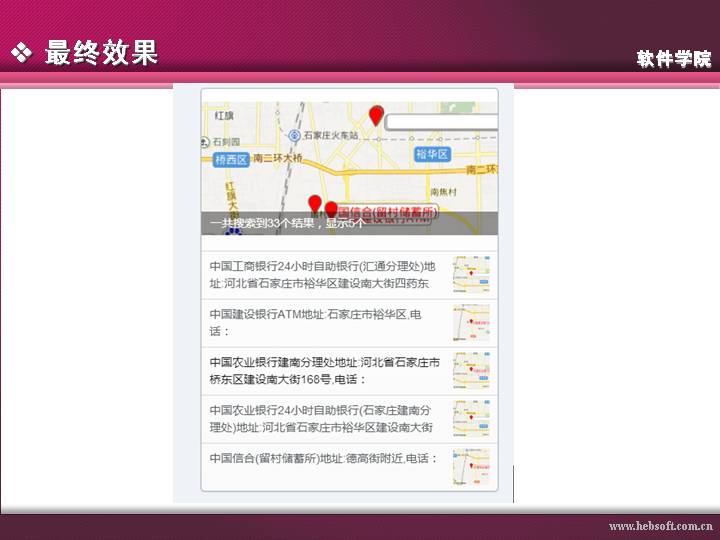Click the blue 桥西区 district label
Viewport: 720px width, 540px height.
click(230, 158)
